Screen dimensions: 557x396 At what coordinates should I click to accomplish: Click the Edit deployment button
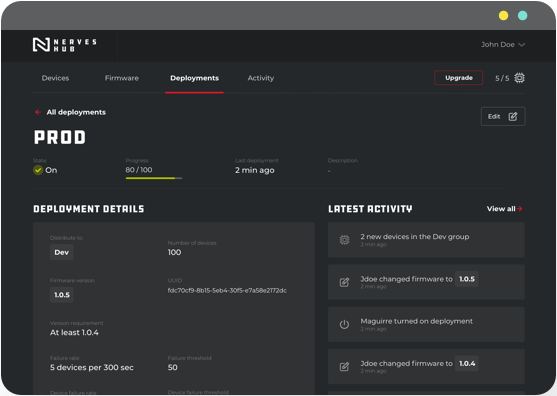(503, 116)
